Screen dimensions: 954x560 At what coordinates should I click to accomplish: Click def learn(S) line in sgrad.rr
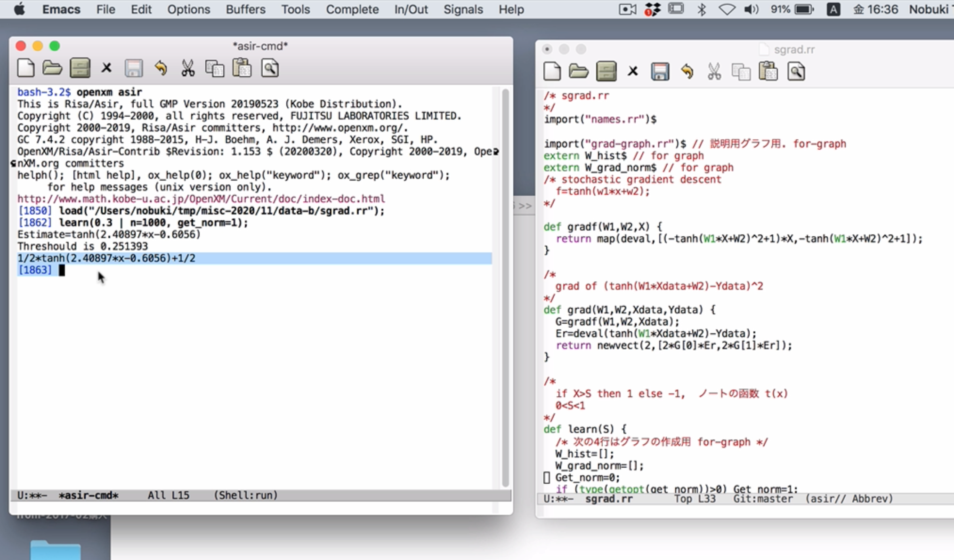[x=585, y=429]
